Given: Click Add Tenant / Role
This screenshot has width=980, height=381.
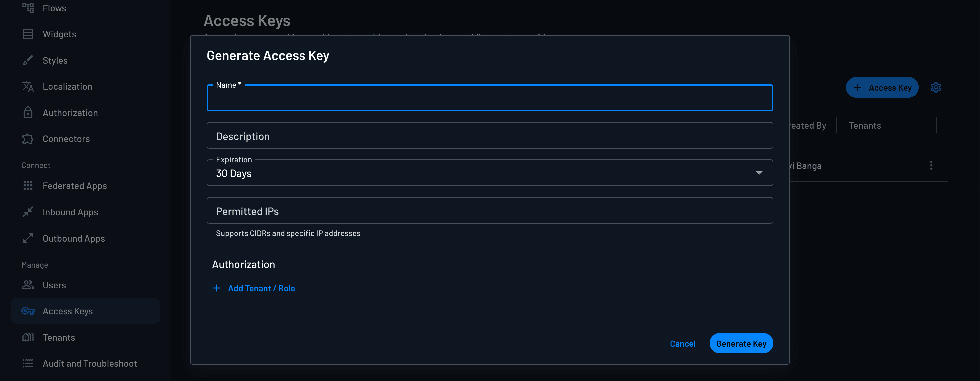Looking at the screenshot, I should (254, 288).
